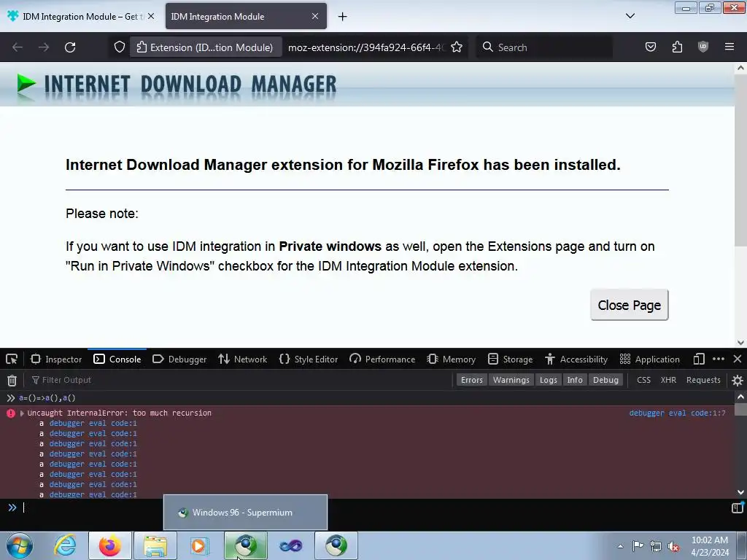747x560 pixels.
Task: Expand the 'too much recursion' error details
Action: coord(22,413)
